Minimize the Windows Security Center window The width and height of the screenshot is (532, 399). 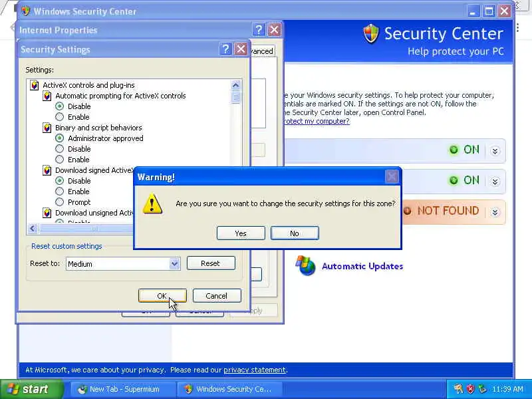pyautogui.click(x=472, y=11)
